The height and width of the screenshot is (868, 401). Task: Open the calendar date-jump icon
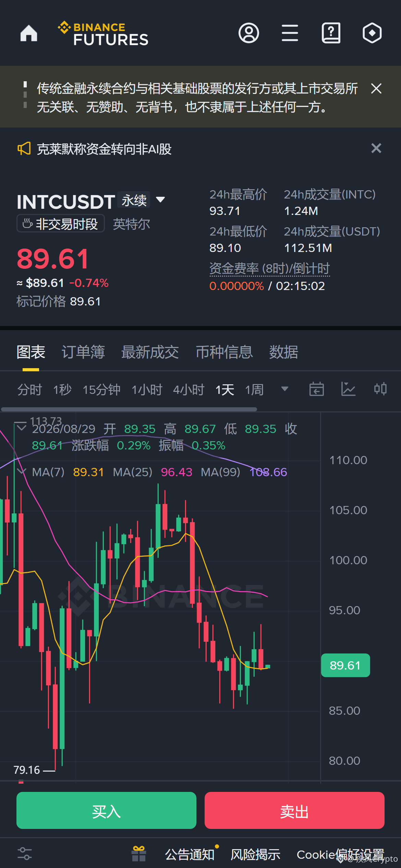317,389
